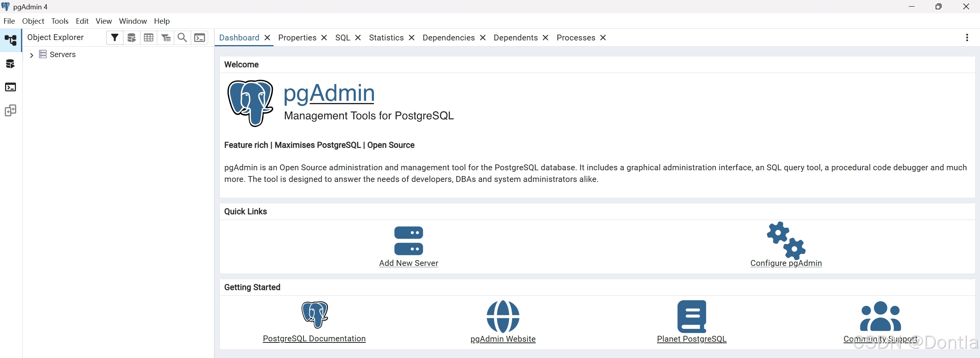Viewport: 980px width, 358px height.
Task: Open the Schema Diff Workspace sidebar icon
Action: pyautogui.click(x=11, y=111)
